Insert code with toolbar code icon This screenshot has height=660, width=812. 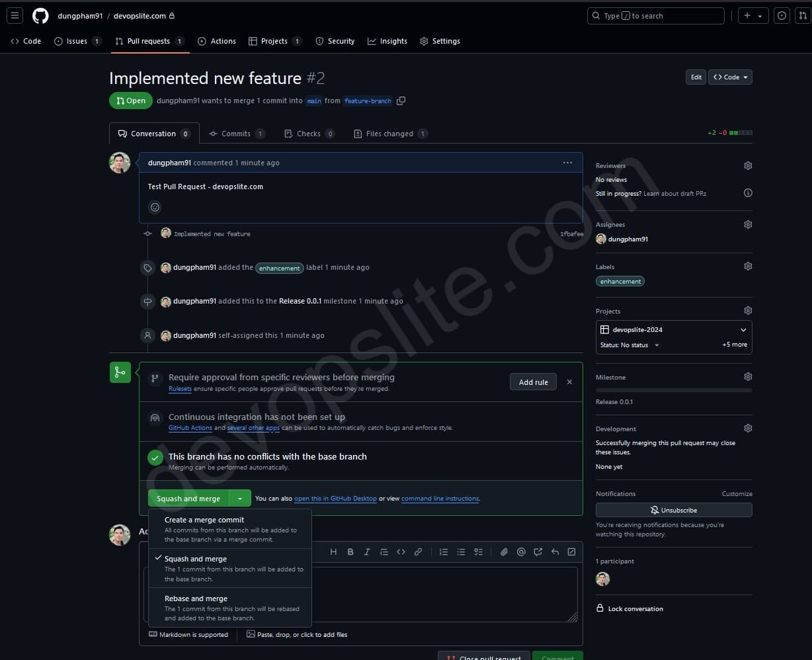(x=401, y=552)
